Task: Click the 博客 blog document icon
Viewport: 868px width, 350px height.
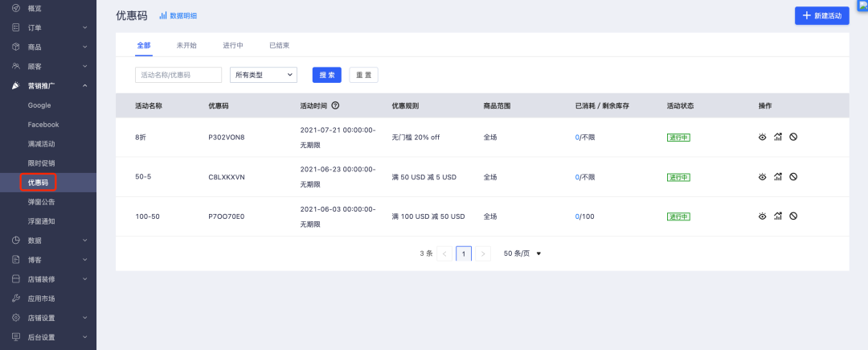Action: coord(16,260)
